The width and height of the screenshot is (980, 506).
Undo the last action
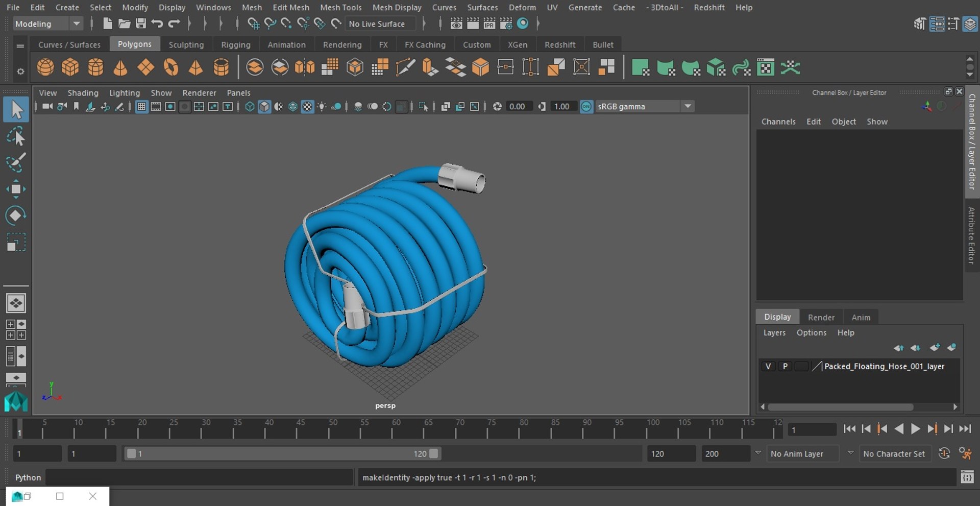coord(157,23)
